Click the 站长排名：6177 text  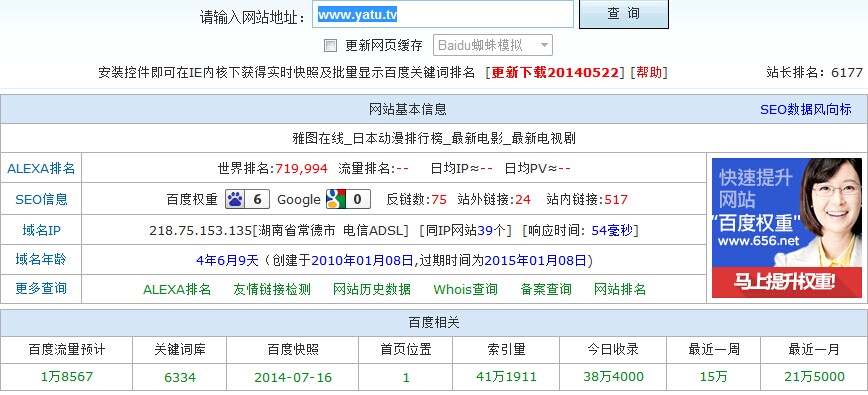tap(814, 72)
